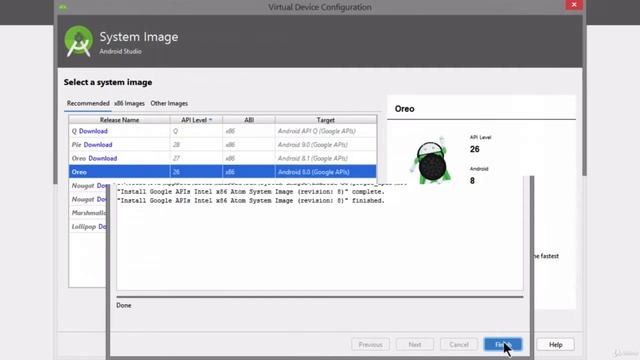
Task: Click the API Level value 26
Action: click(x=475, y=149)
